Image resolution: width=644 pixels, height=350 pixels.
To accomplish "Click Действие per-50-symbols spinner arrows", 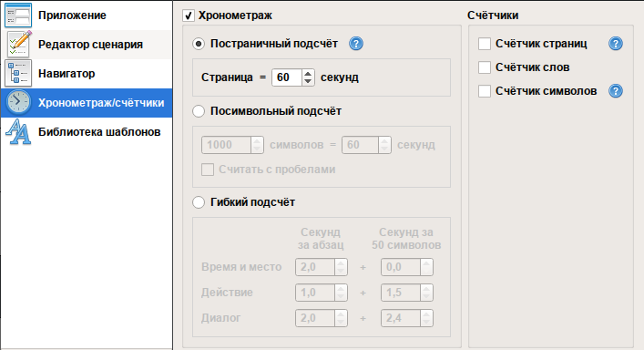I will [426, 293].
